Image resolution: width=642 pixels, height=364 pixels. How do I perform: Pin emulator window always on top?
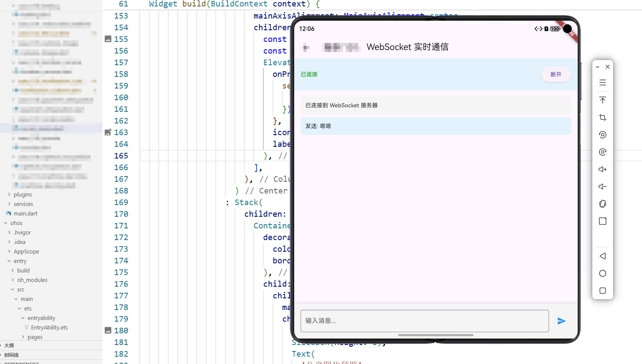pos(603,100)
